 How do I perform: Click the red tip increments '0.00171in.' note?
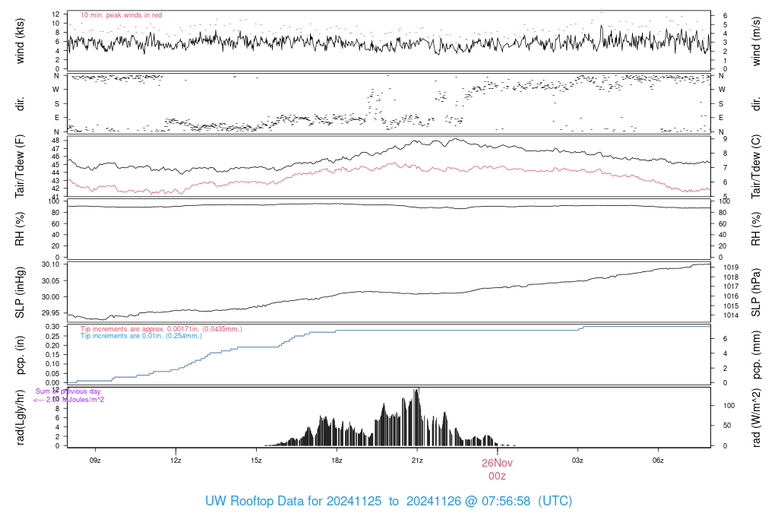pyautogui.click(x=161, y=329)
